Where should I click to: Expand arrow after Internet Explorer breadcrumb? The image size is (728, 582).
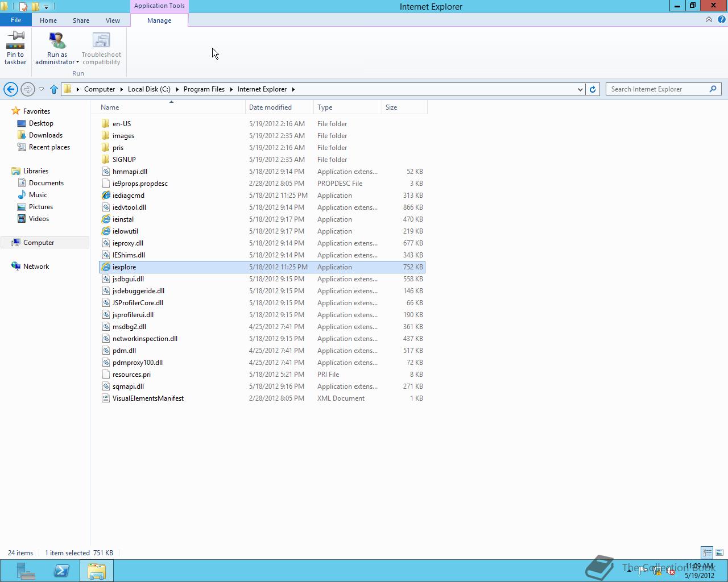[293, 89]
